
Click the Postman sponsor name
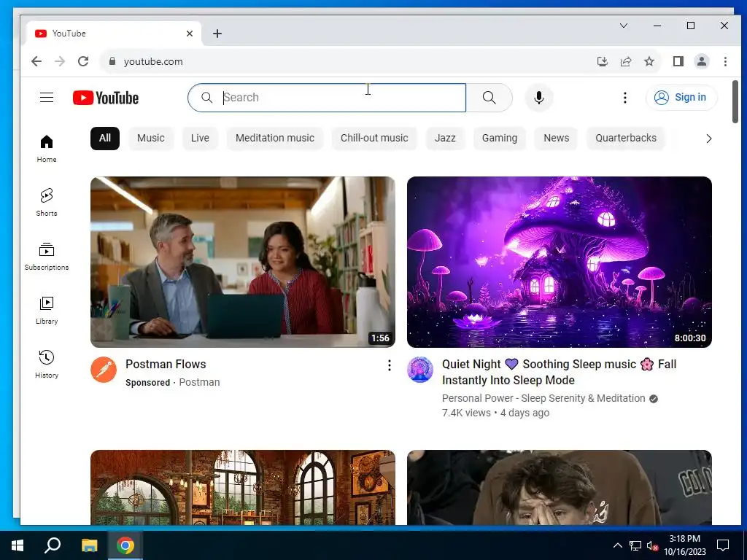pyautogui.click(x=200, y=382)
